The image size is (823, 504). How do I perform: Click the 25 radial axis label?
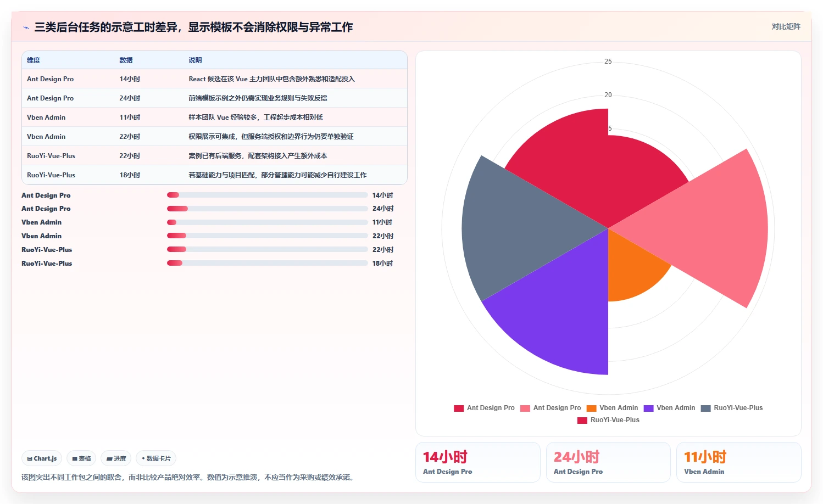click(608, 61)
